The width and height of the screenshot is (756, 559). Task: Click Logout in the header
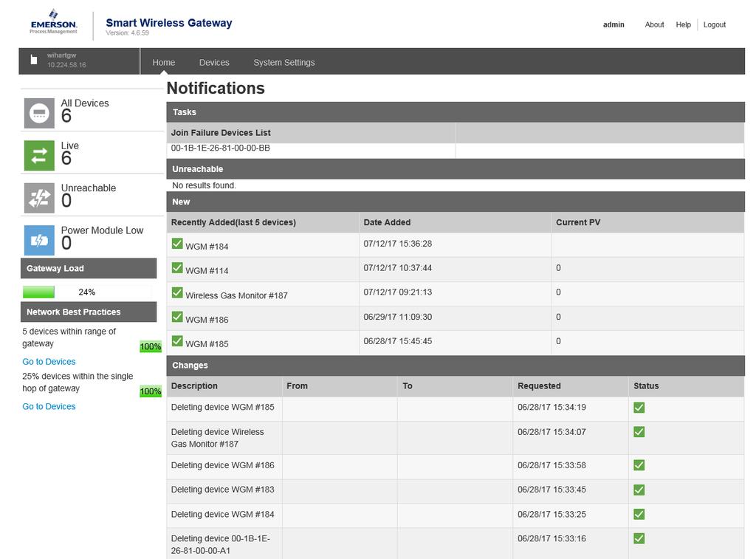(714, 24)
